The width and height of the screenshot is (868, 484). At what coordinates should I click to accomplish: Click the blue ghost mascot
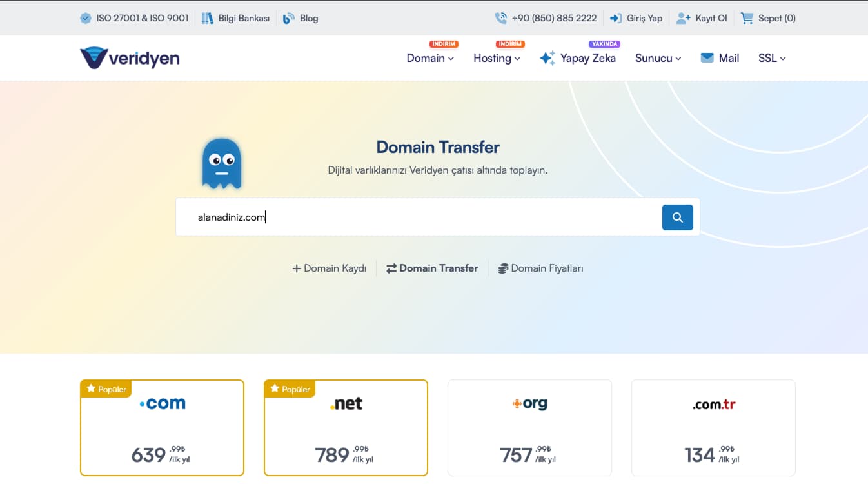coord(221,164)
